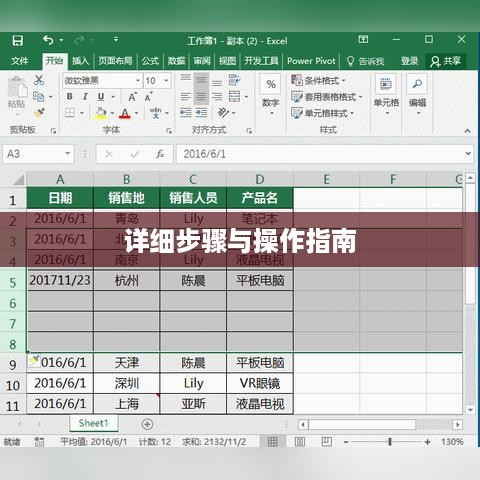Open the Borders dropdown arrow
Viewport: 480px width, 480px height.
pos(82,113)
